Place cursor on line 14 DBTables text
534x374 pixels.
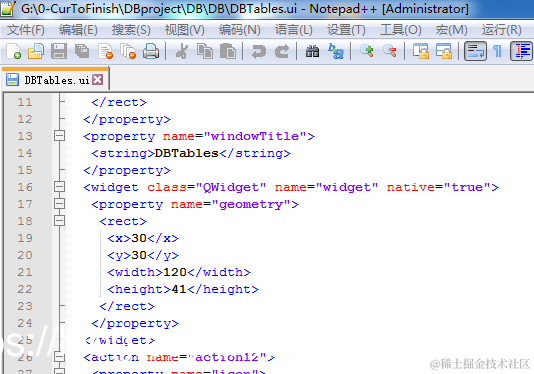pos(186,153)
